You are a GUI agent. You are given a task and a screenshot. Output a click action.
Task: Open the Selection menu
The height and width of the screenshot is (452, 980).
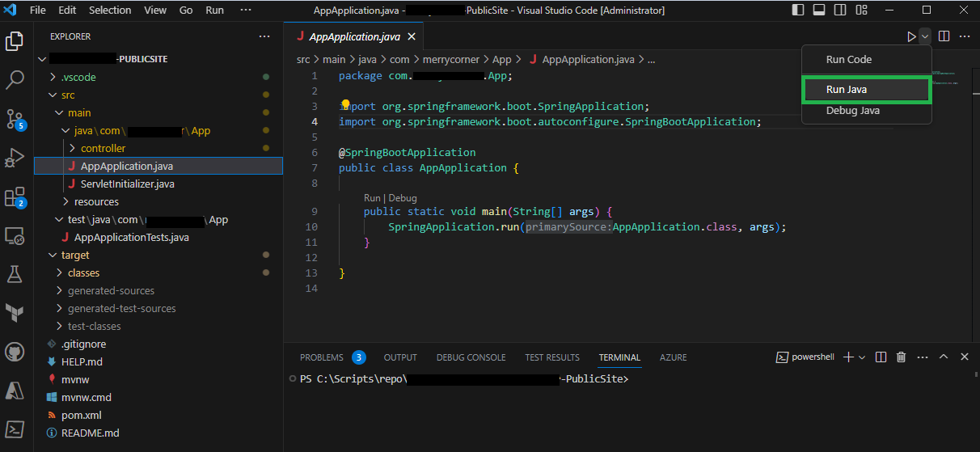click(x=110, y=11)
